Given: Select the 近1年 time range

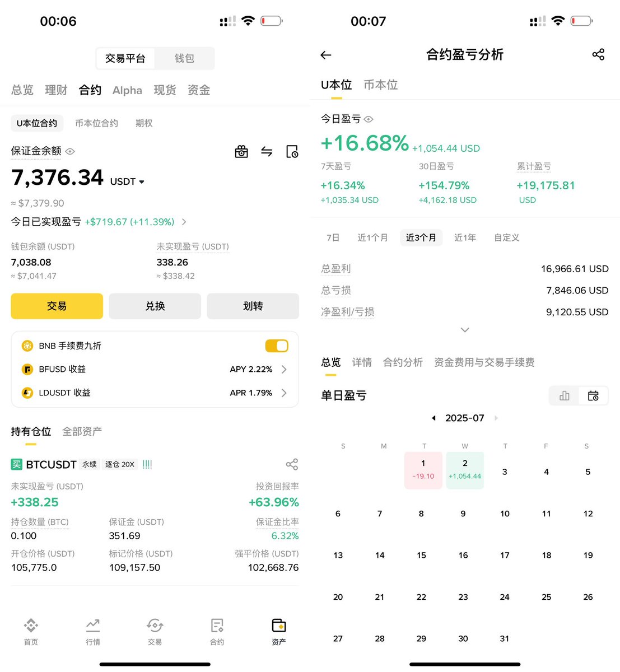Looking at the screenshot, I should (465, 237).
